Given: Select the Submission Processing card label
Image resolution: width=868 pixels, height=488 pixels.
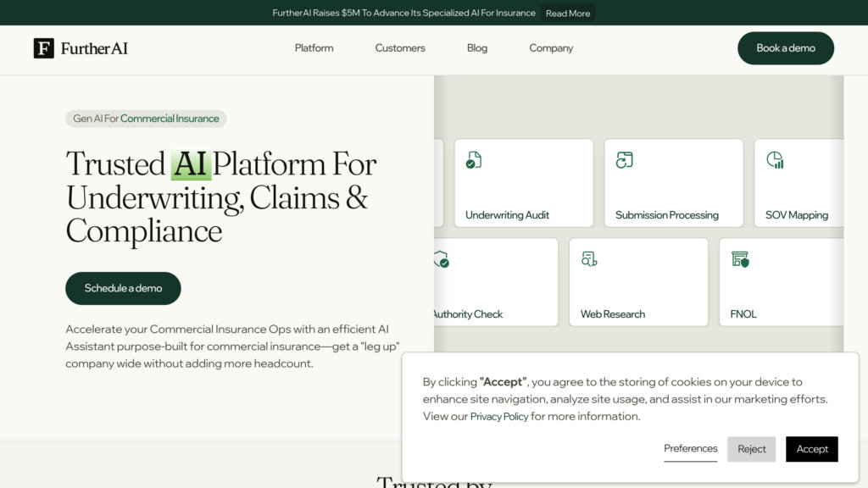Looking at the screenshot, I should click(666, 214).
